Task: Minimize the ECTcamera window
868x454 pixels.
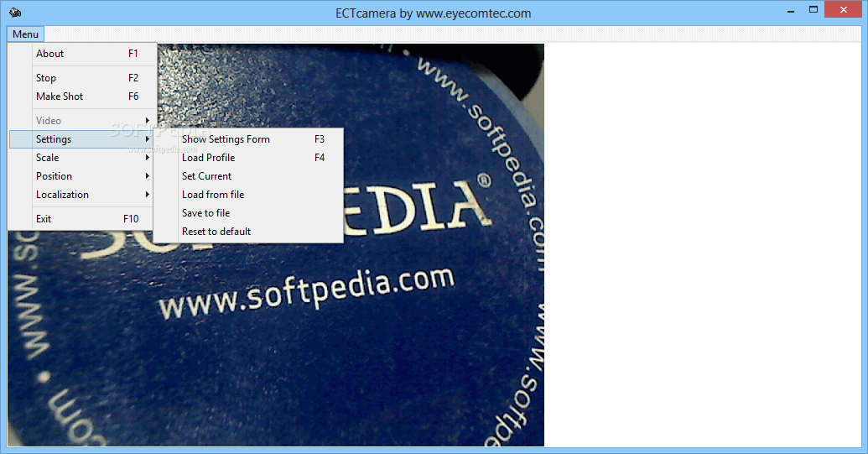Action: [x=791, y=11]
